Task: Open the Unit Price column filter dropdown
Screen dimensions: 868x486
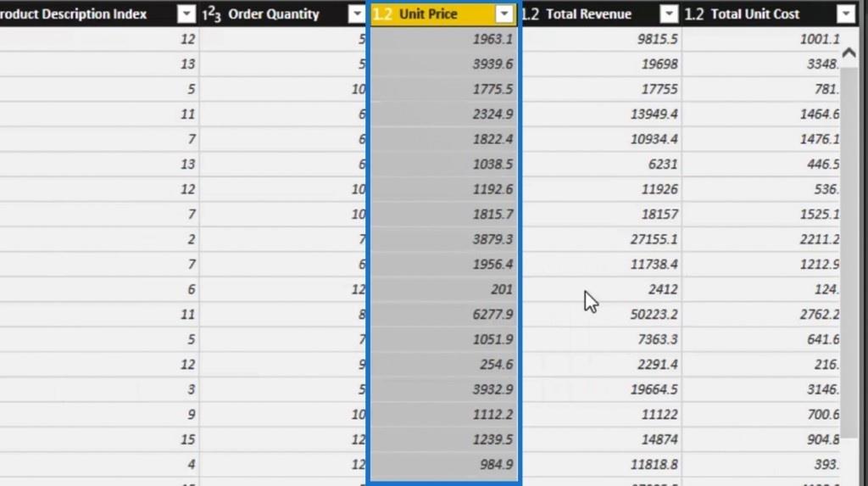Action: [504, 14]
